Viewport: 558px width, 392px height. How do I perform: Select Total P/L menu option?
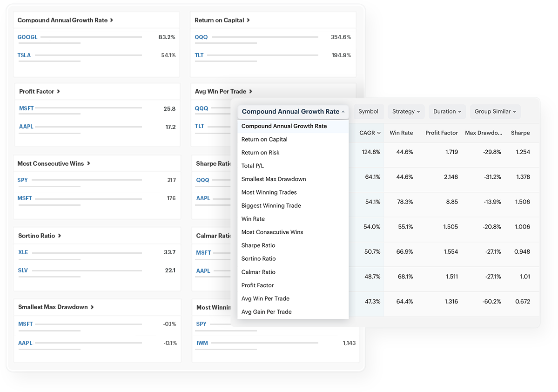[x=293, y=166]
